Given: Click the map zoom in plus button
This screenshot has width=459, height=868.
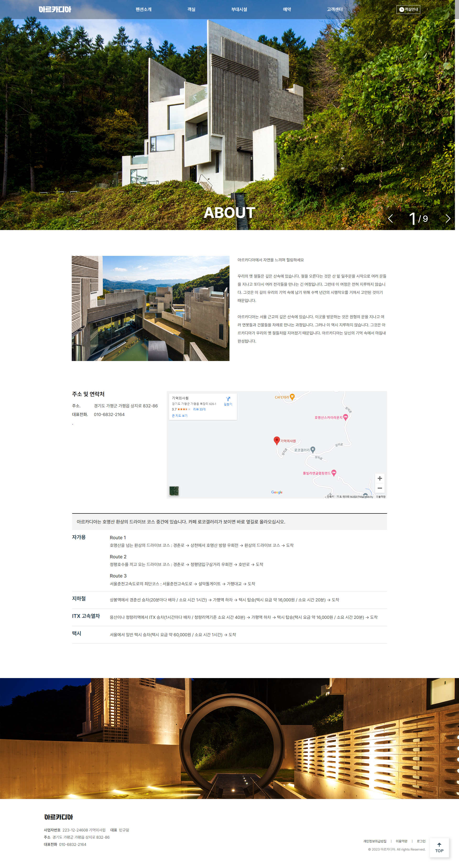Looking at the screenshot, I should pyautogui.click(x=379, y=478).
